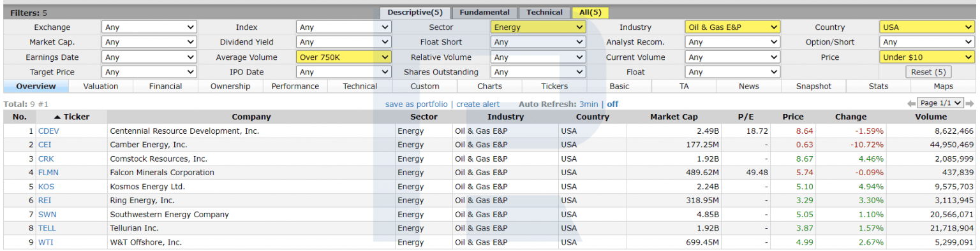Select the Stats view tab
The width and height of the screenshot is (980, 251).
[879, 86]
